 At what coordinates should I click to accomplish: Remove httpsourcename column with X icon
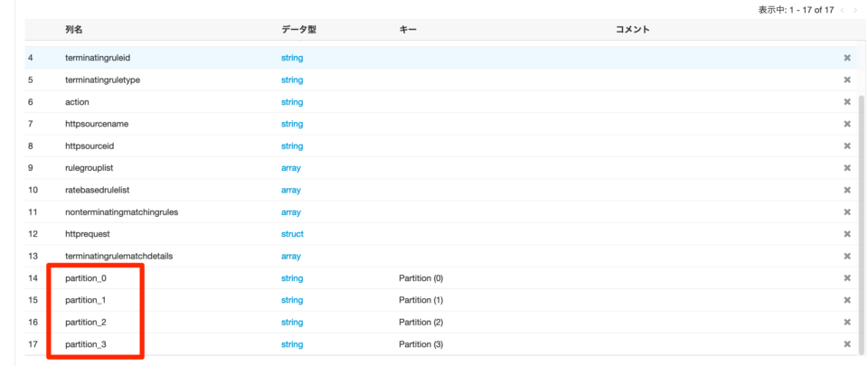[847, 124]
